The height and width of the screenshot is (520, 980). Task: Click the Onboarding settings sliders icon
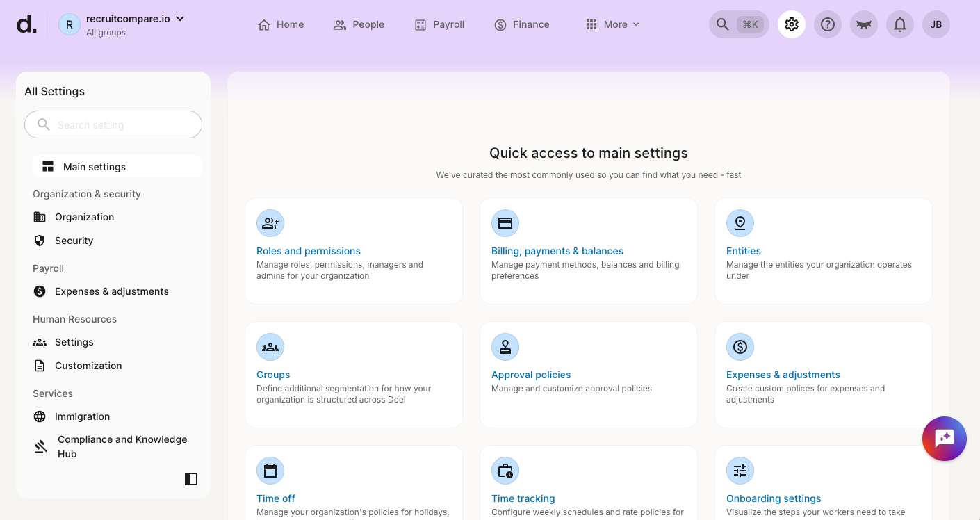[740, 471]
